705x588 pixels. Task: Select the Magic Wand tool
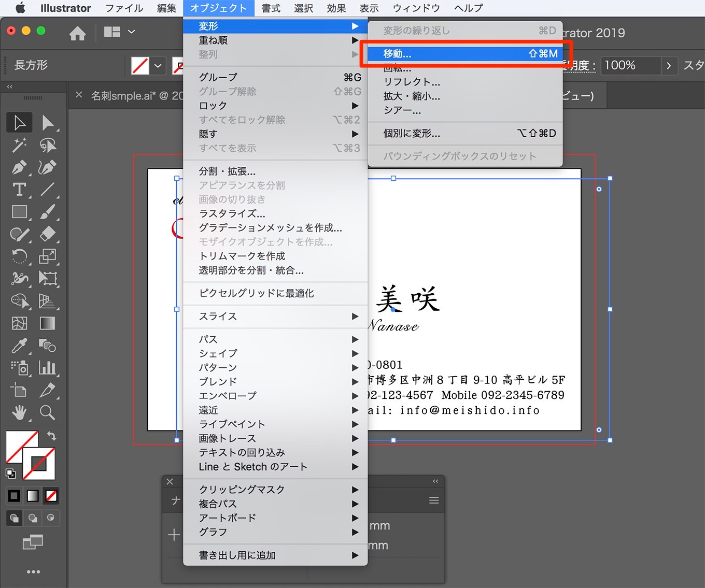[20, 145]
